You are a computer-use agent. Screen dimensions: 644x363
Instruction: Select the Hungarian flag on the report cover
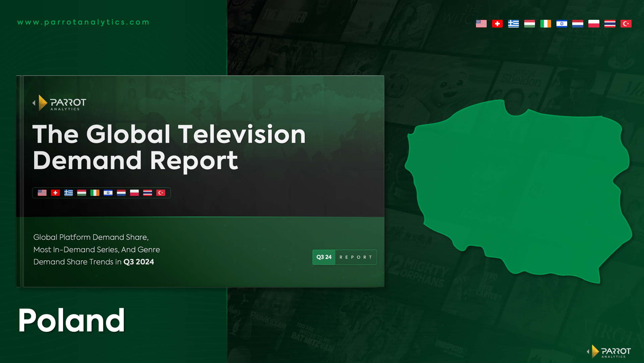point(82,193)
